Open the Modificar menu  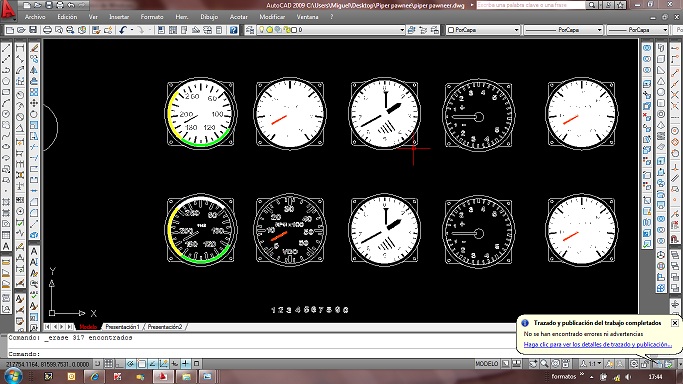click(x=272, y=17)
